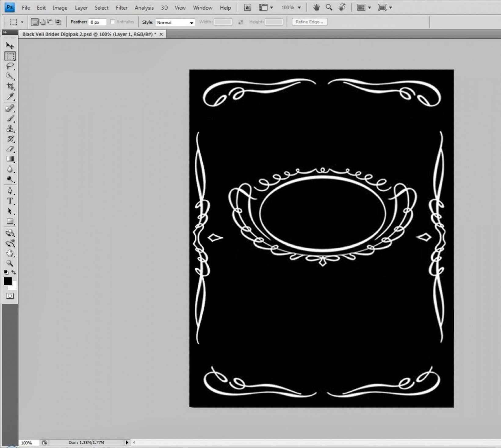
Task: Click the Feather input field
Action: pos(97,22)
